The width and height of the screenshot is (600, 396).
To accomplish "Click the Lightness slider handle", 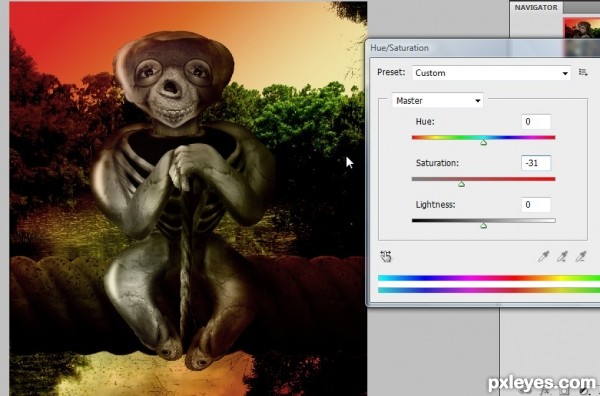I will point(484,226).
